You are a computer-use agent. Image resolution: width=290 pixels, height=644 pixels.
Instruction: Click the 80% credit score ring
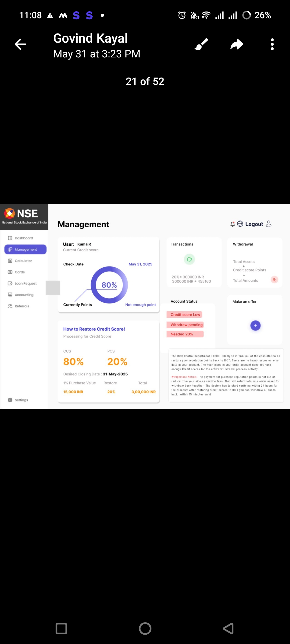[109, 285]
